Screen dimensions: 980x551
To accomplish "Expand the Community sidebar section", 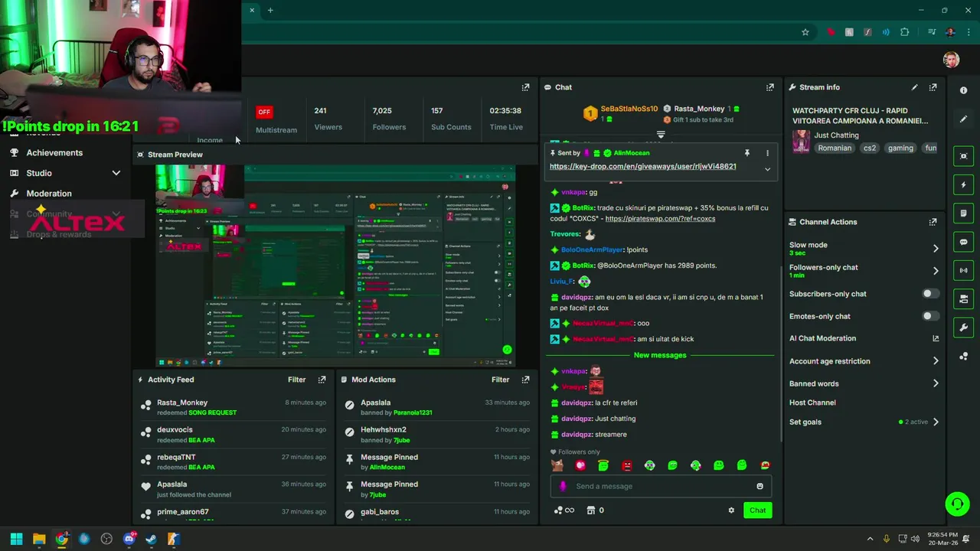I will tap(116, 214).
